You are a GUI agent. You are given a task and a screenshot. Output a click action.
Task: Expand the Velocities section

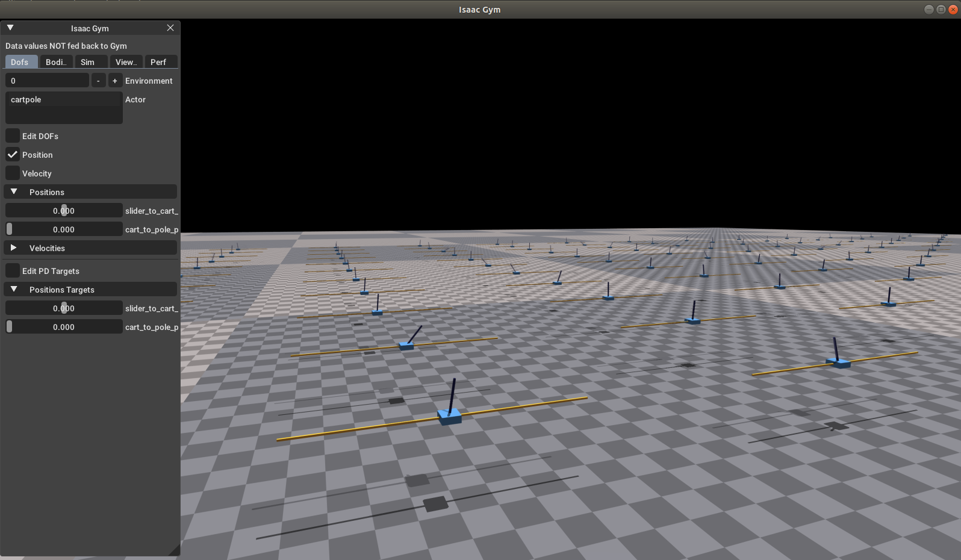point(90,248)
